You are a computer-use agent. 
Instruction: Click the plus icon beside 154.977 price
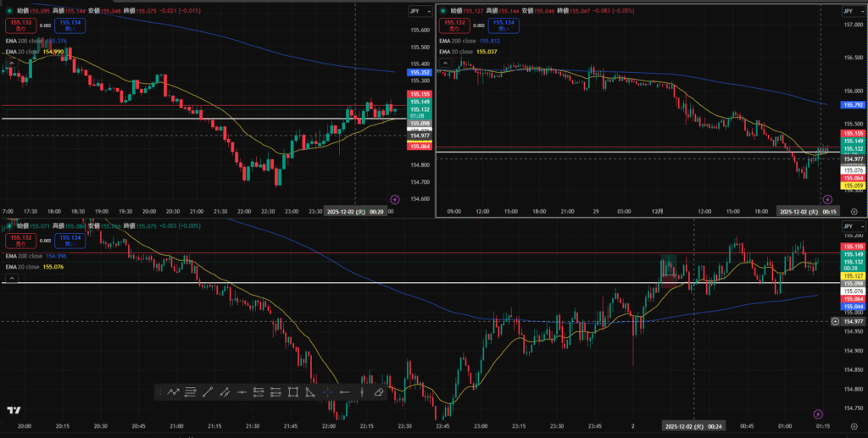click(836, 322)
